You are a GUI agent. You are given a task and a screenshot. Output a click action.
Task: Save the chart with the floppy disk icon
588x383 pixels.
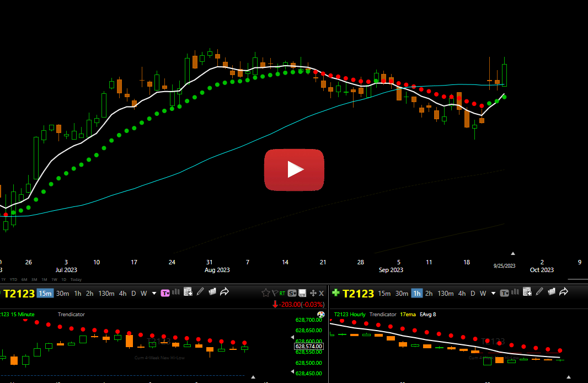(302, 294)
